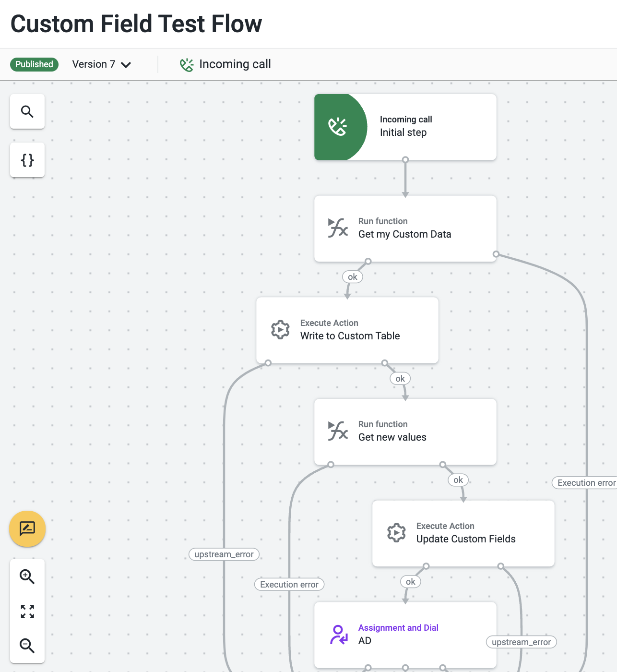
Task: Click the chevron next to Version 7
Action: 126,65
